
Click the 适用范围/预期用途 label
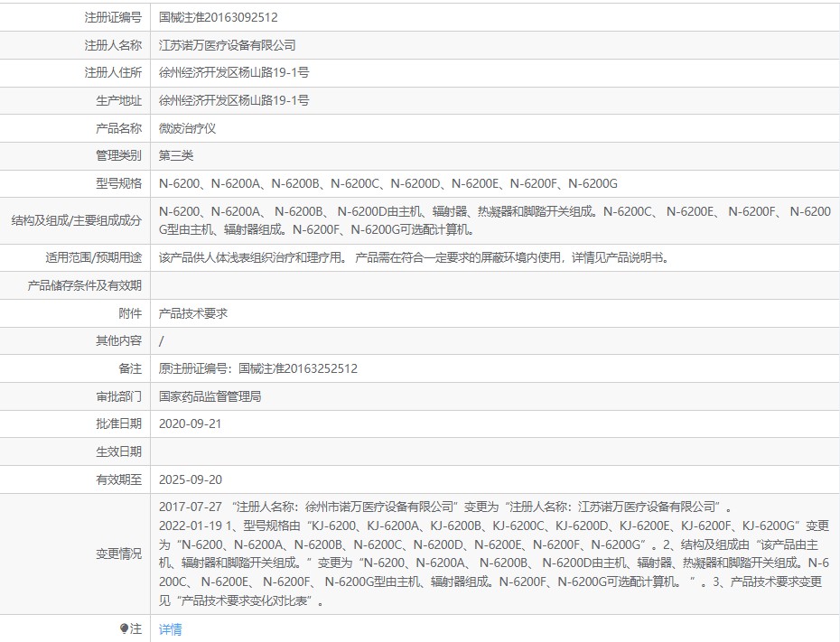[x=94, y=257]
